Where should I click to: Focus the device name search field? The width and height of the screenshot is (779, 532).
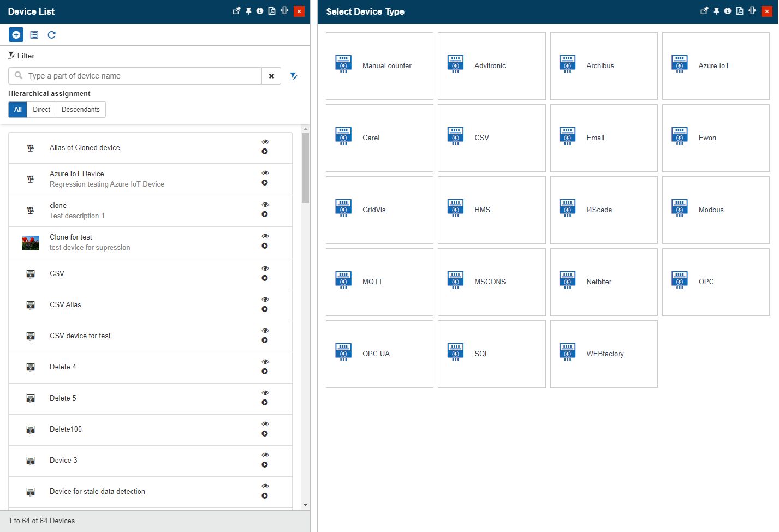[x=135, y=76]
